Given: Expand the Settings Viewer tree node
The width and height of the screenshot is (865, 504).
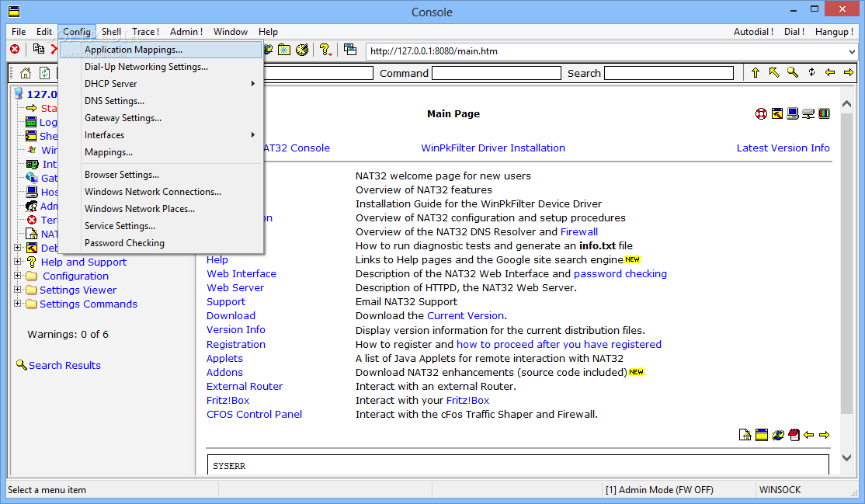Looking at the screenshot, I should tap(18, 289).
